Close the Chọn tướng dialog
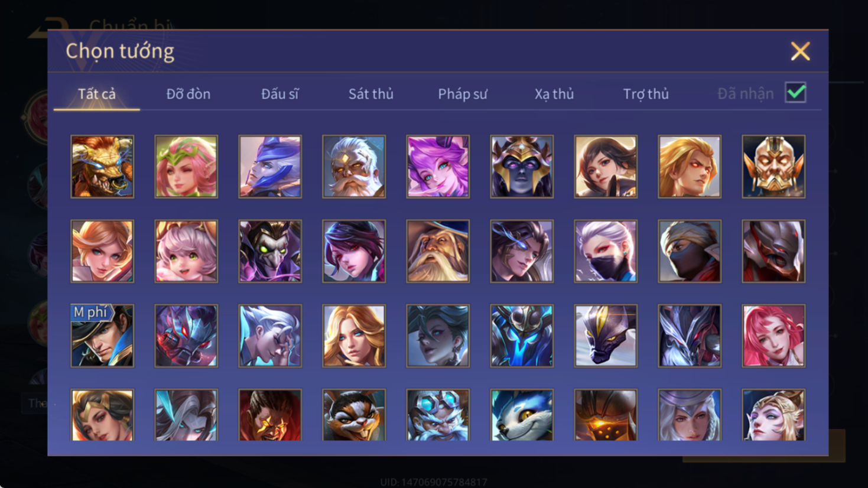This screenshot has height=488, width=868. [800, 51]
